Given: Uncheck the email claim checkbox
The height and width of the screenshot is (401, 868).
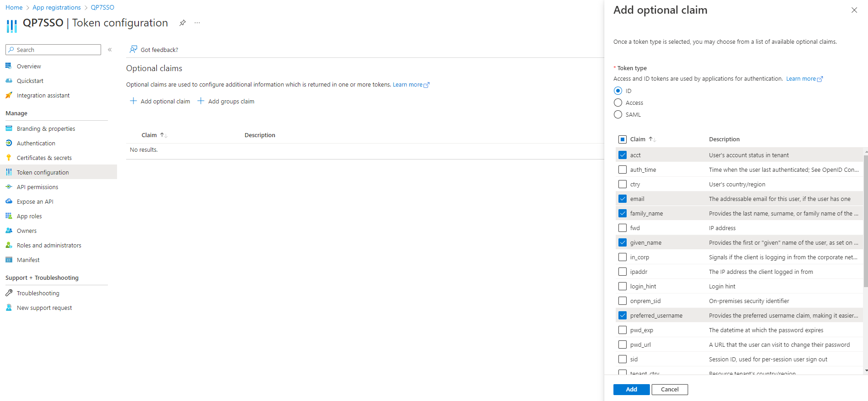Looking at the screenshot, I should pyautogui.click(x=623, y=199).
